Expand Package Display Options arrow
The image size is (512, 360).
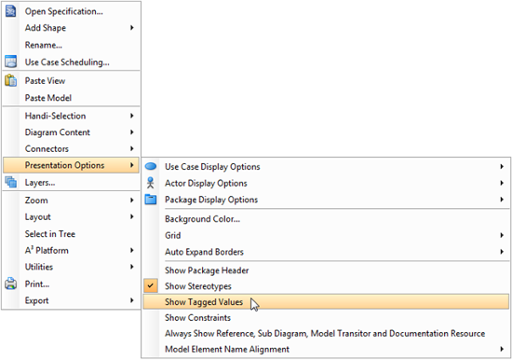coord(502,199)
